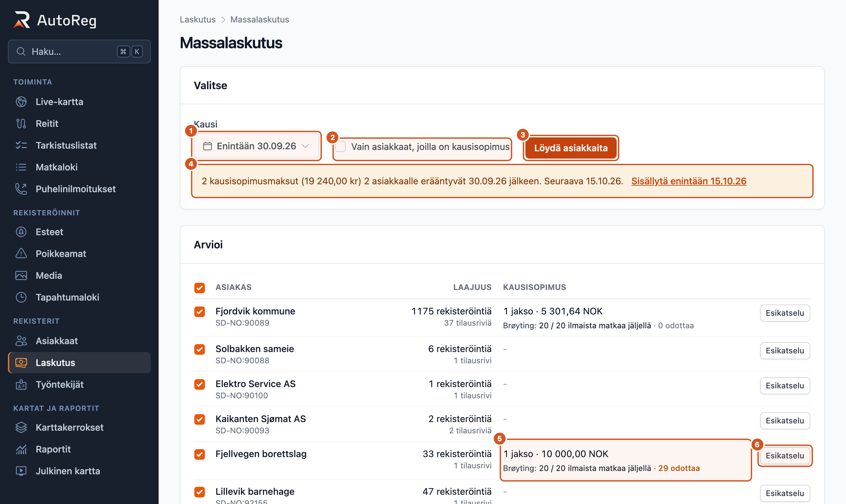This screenshot has height=504, width=846.
Task: Click the search magnifier icon
Action: [x=21, y=52]
